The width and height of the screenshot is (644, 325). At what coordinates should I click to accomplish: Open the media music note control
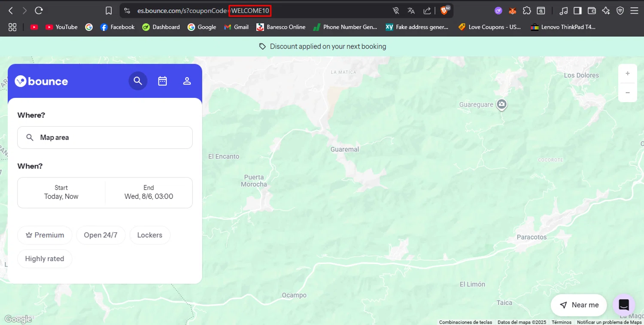coord(564,11)
